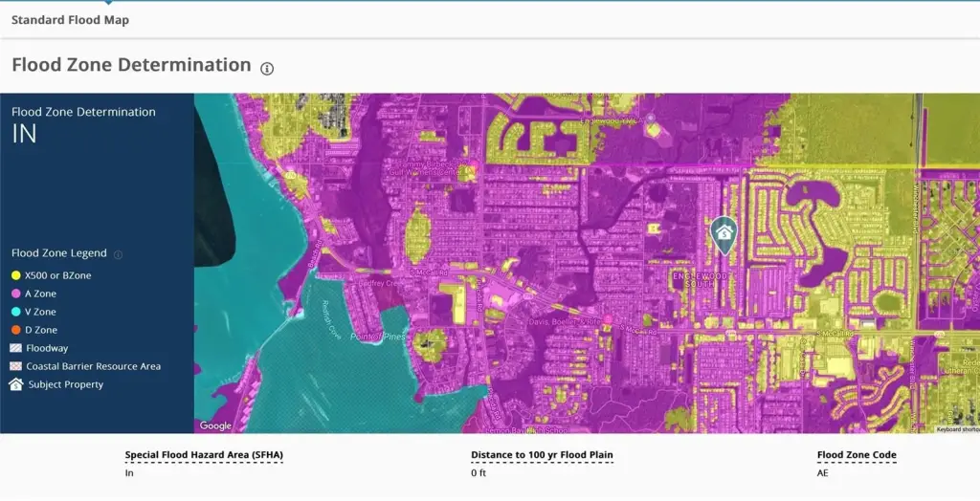Click the info icon beside Flood Zone Determination heading
This screenshot has width=980, height=501.
(267, 68)
